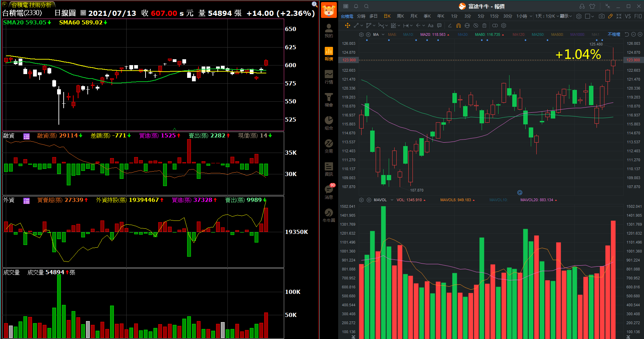Toggle MA10 moving average line
This screenshot has width=644, height=339.
pos(408,34)
